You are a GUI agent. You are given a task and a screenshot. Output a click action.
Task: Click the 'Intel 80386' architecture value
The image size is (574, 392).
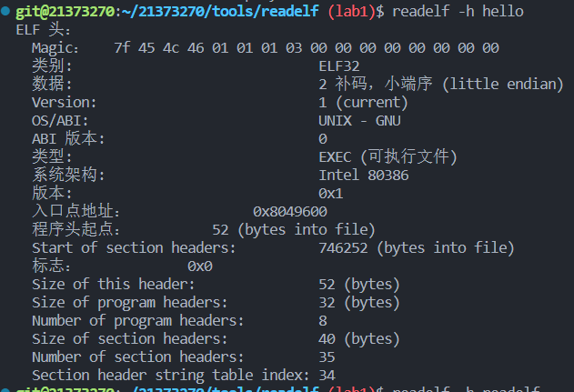click(x=364, y=176)
